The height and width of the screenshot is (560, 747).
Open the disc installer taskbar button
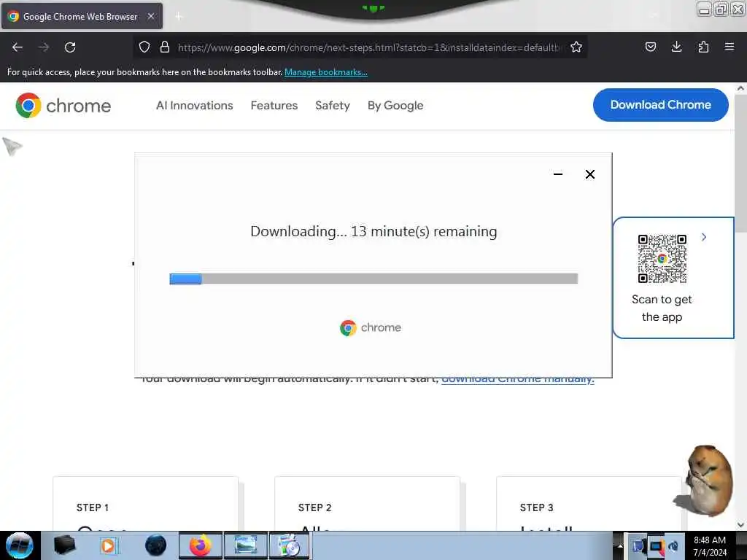[x=289, y=545]
